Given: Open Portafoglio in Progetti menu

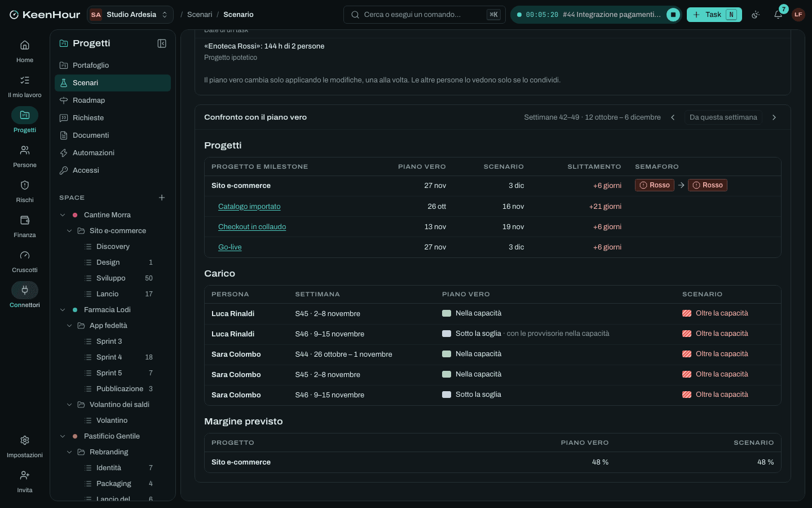Looking at the screenshot, I should (113, 65).
